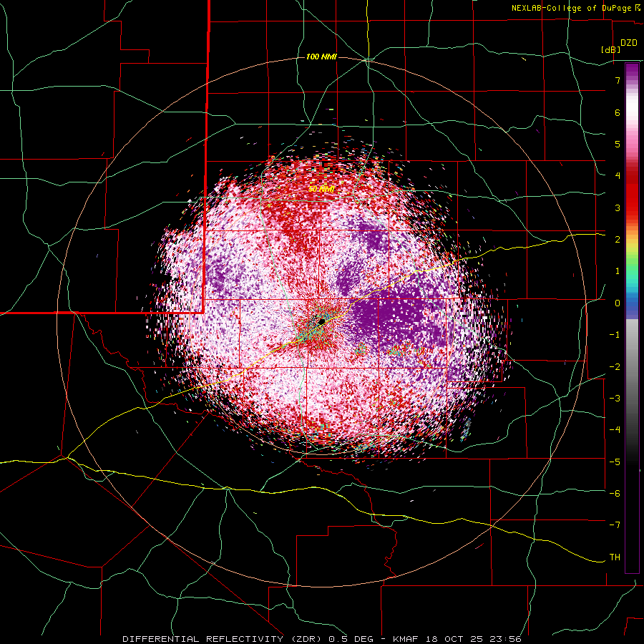
Task: Click the ZDR color scale bar
Action: click(632, 318)
